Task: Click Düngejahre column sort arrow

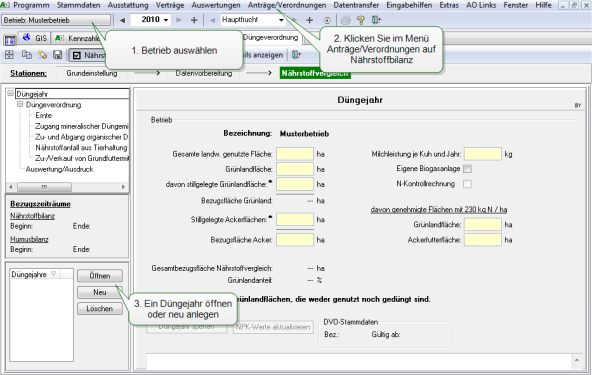Action: point(54,274)
